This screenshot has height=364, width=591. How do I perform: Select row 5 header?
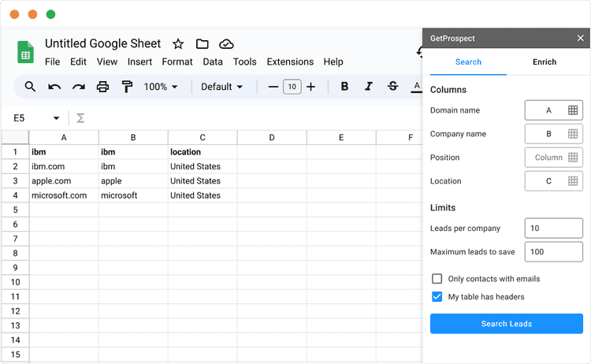(15, 210)
